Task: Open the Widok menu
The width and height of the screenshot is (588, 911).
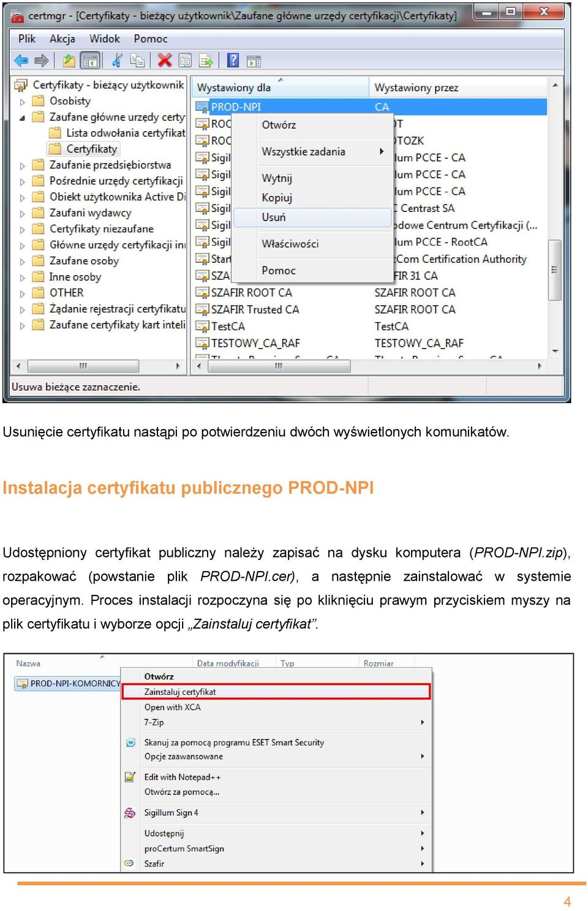Action: (105, 39)
